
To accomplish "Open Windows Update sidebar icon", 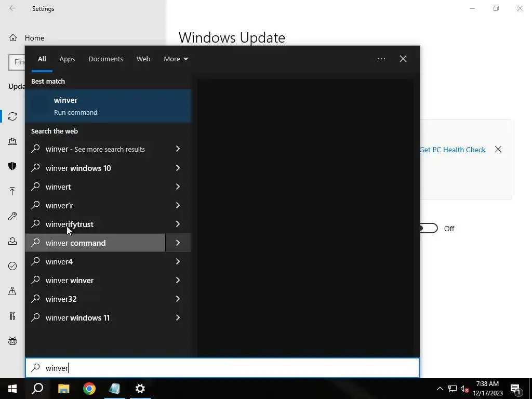I will click(x=12, y=116).
